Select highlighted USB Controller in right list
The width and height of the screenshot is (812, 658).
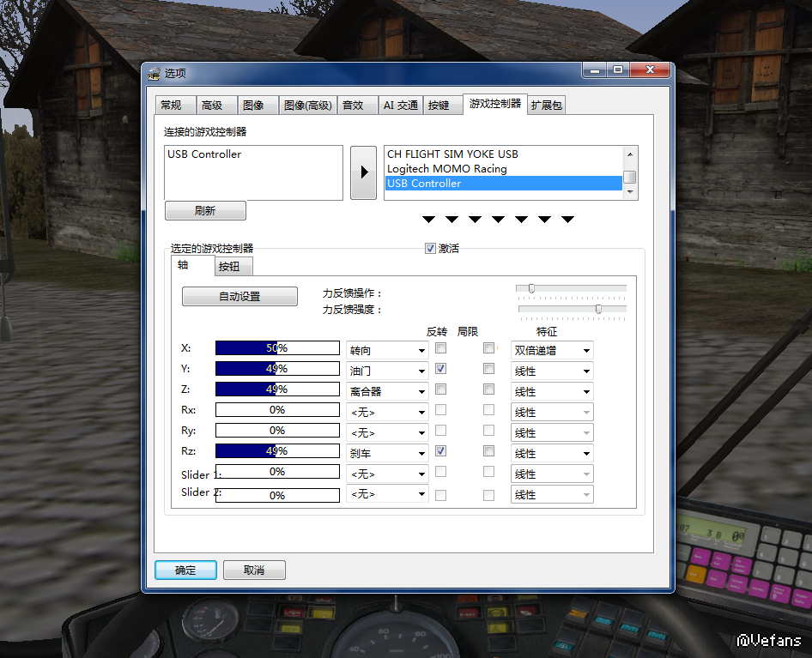(x=503, y=184)
